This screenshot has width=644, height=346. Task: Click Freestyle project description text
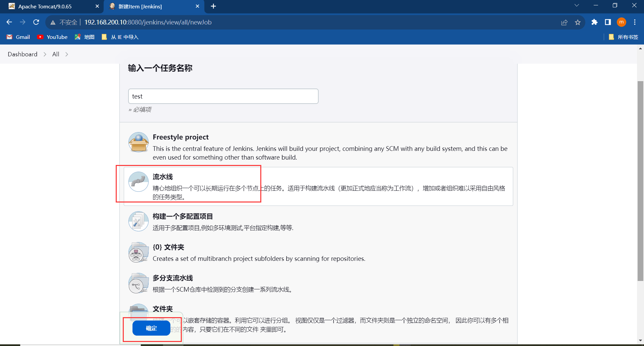pyautogui.click(x=330, y=153)
